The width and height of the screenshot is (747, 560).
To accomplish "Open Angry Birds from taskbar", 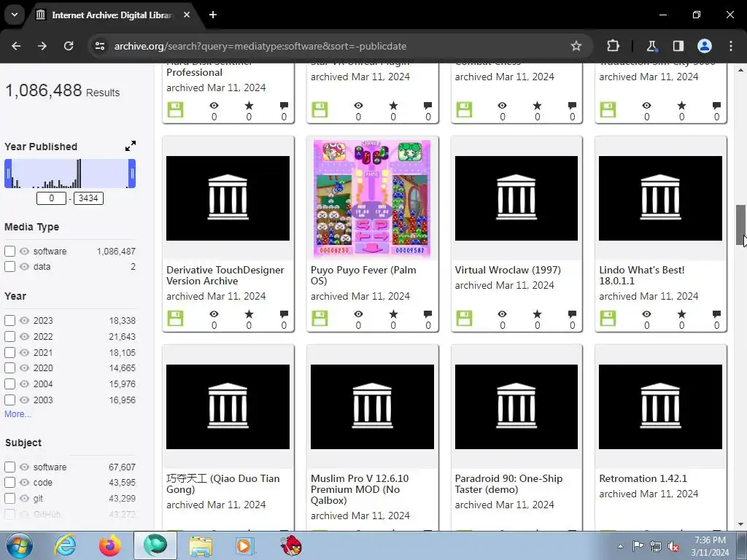I will coord(291,546).
